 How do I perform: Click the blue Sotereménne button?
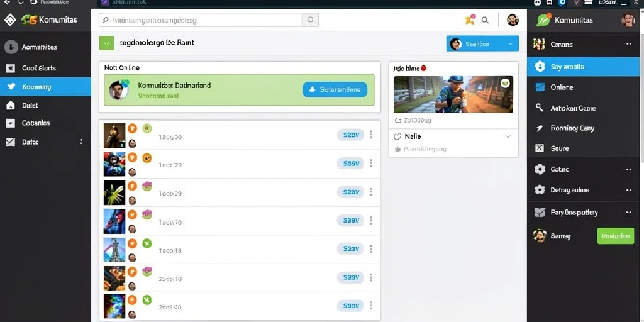tap(335, 89)
